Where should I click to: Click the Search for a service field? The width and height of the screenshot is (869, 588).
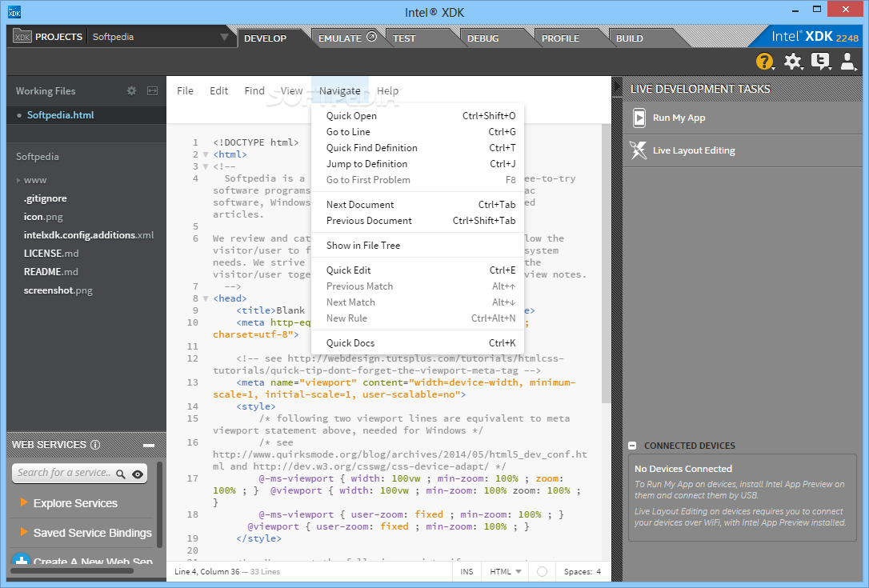pyautogui.click(x=64, y=473)
